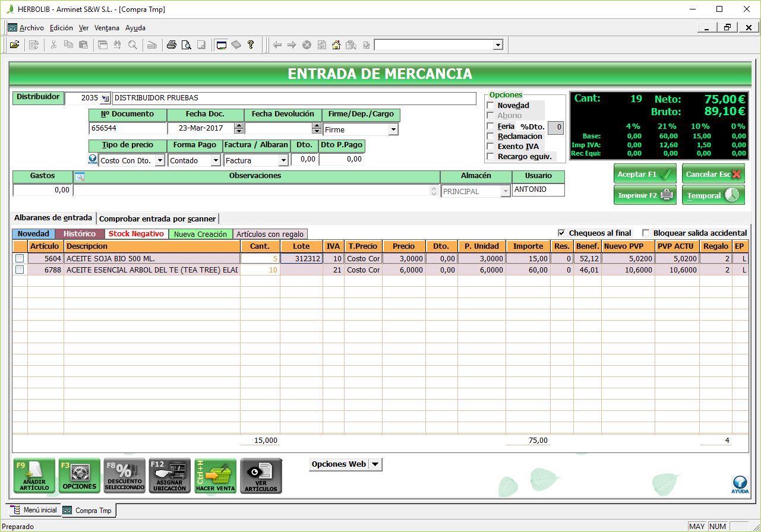The height and width of the screenshot is (532, 761).
Task: Check the Reclamacion option
Action: tap(490, 137)
